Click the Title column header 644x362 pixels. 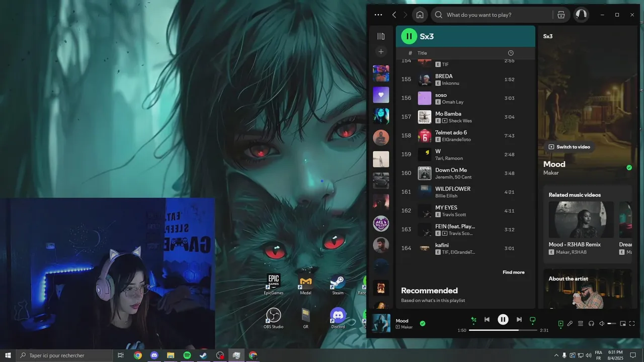click(x=422, y=53)
